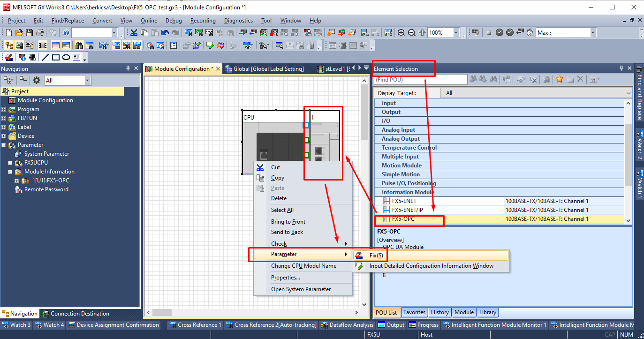
Task: Open the Navigation All filter dropdown
Action: click(x=87, y=80)
